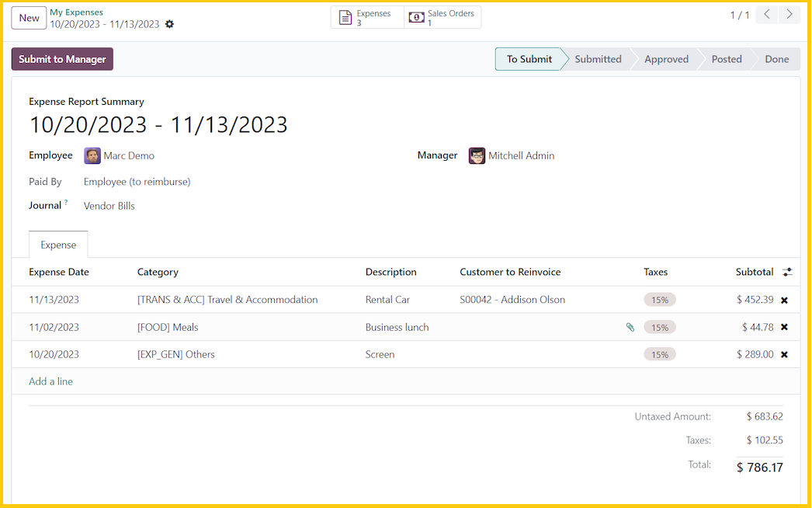812x508 pixels.
Task: Select the [EXP_GEN] Others category cell
Action: [x=175, y=354]
